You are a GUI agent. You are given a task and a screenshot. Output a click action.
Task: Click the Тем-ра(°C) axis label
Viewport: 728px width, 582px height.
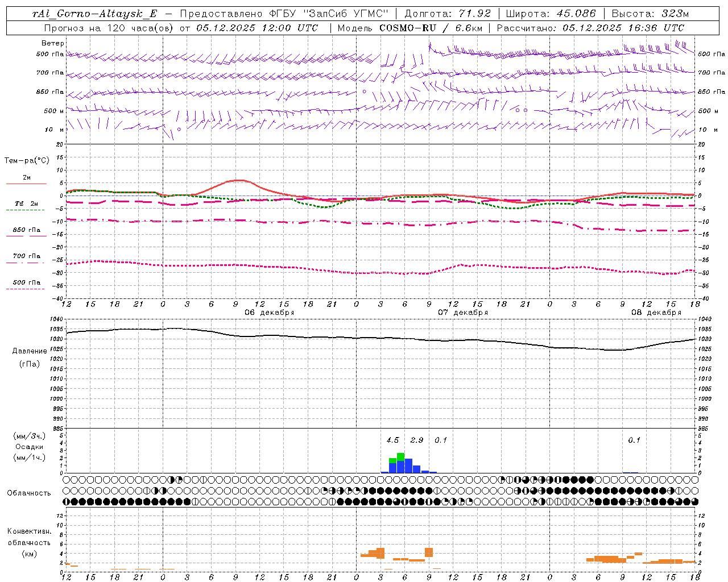coord(27,161)
